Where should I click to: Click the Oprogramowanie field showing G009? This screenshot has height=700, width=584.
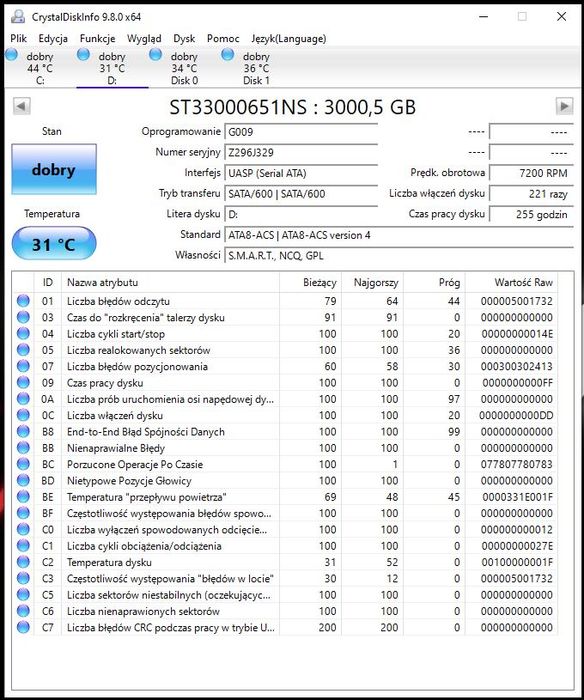(301, 132)
